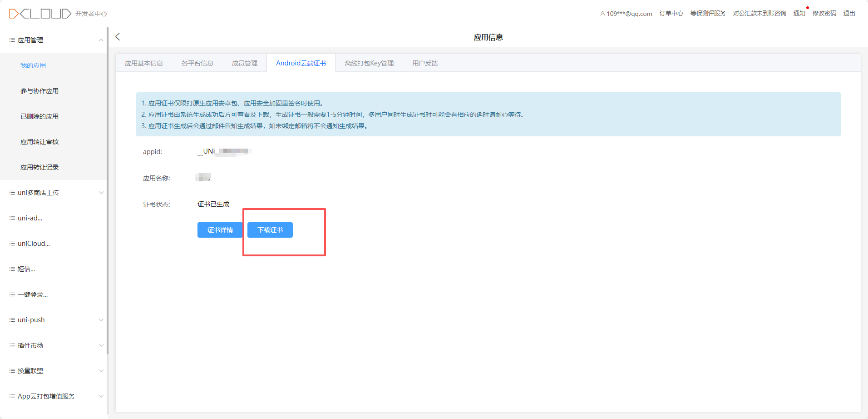Expand the 换量联盟 chevron
868x419 pixels.
(x=101, y=371)
